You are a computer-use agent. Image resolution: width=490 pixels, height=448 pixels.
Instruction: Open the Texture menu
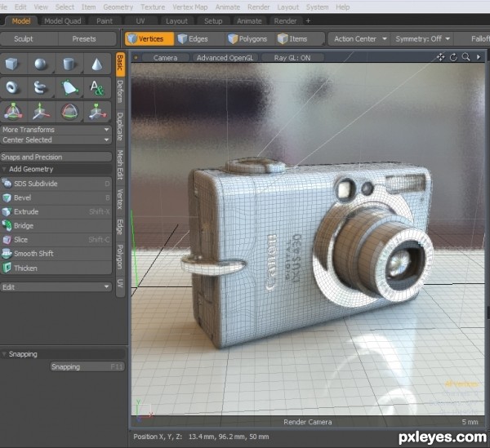click(153, 7)
